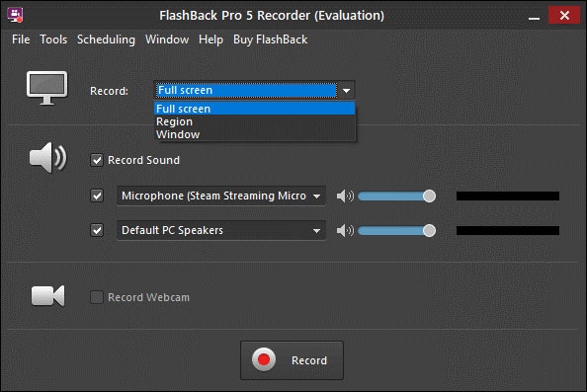
Task: Click the microphone volume slider handle
Action: 429,196
